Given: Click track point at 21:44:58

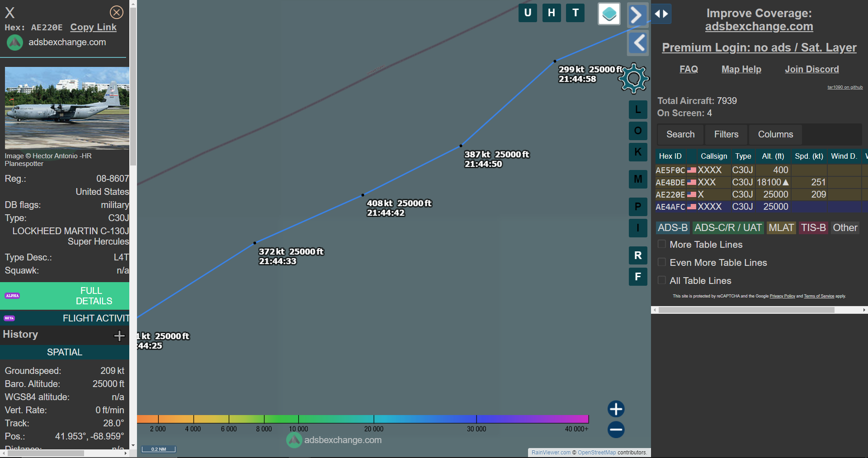Looking at the screenshot, I should [x=555, y=61].
